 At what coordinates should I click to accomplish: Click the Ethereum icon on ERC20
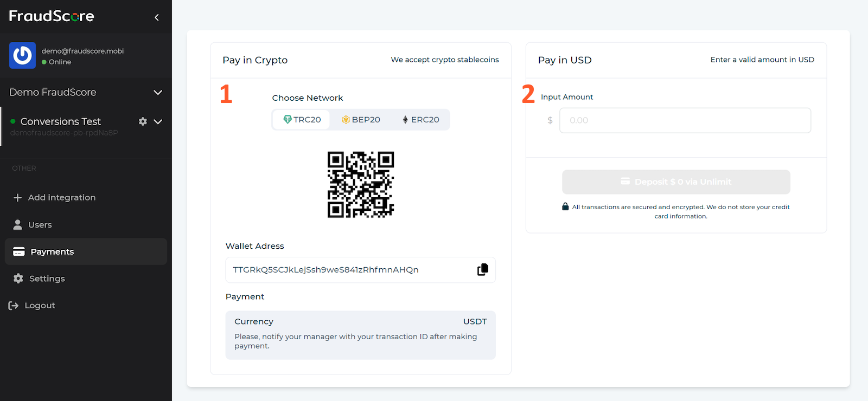pyautogui.click(x=405, y=120)
